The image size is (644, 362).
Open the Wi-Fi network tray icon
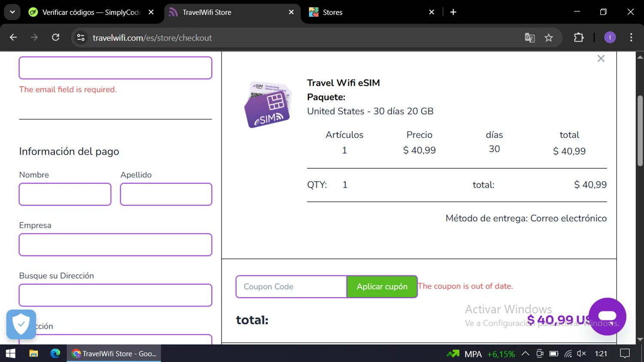[568, 354]
